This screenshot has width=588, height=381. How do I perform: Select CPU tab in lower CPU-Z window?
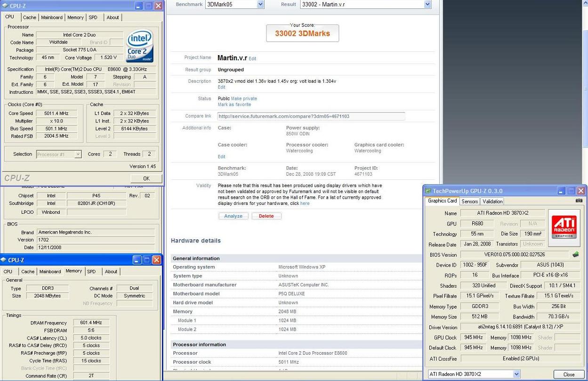[8, 272]
